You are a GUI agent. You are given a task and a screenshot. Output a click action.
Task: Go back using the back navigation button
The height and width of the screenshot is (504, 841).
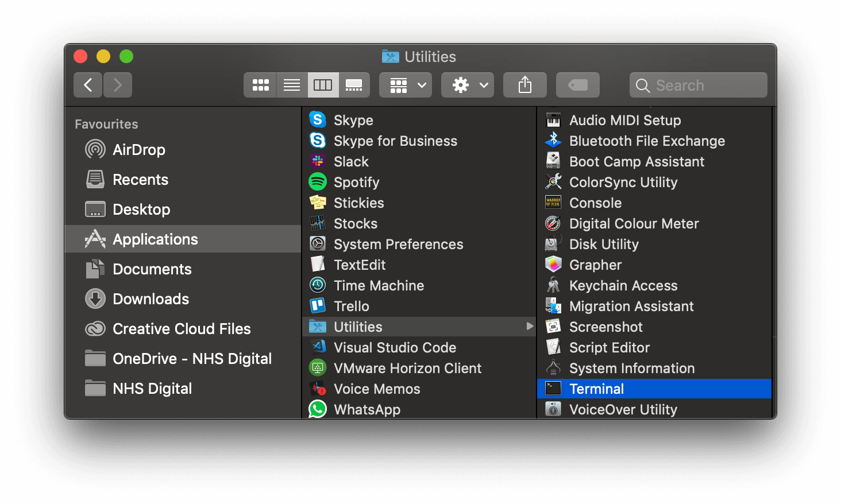coord(87,84)
